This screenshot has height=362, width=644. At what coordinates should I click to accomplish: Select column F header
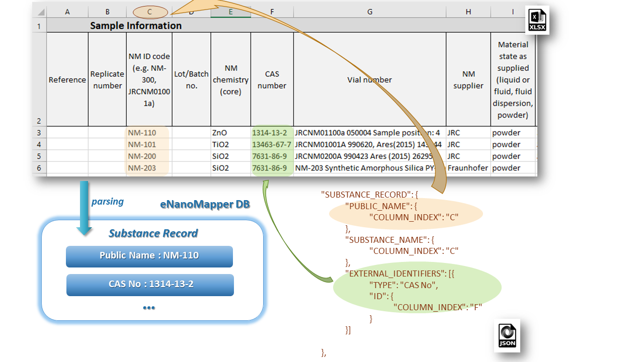pos(272,12)
